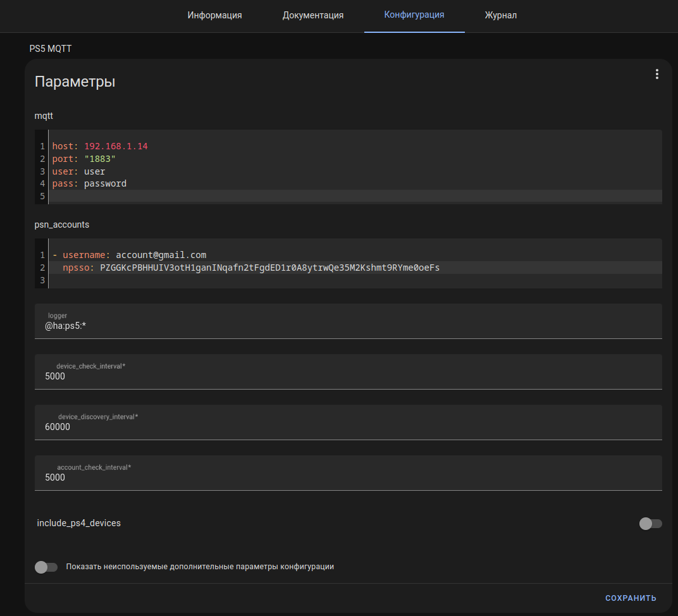
Task: Enable the include_ps4_devices switch
Action: [650, 524]
